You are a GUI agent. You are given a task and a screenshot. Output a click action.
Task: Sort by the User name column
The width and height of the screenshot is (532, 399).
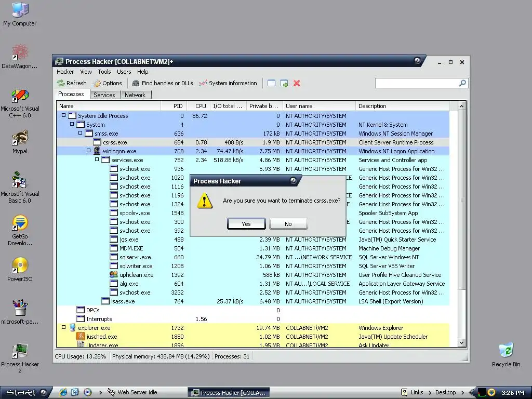tap(320, 106)
